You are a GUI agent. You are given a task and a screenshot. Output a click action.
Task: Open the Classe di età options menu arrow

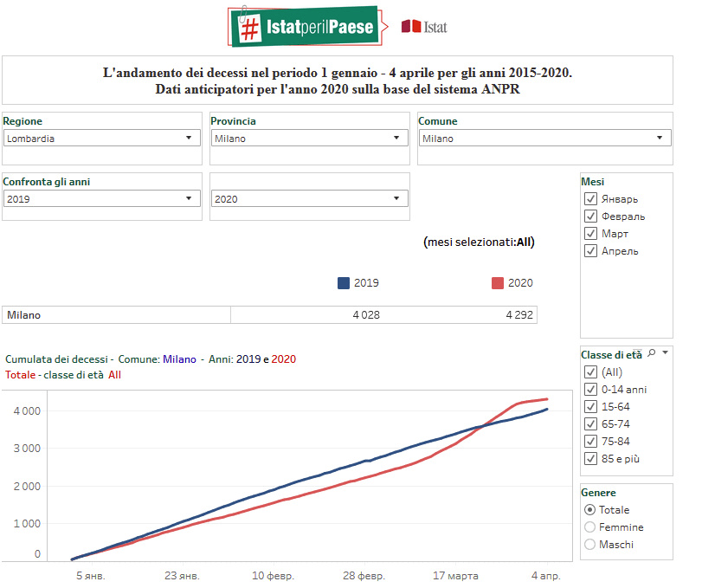coord(665,353)
